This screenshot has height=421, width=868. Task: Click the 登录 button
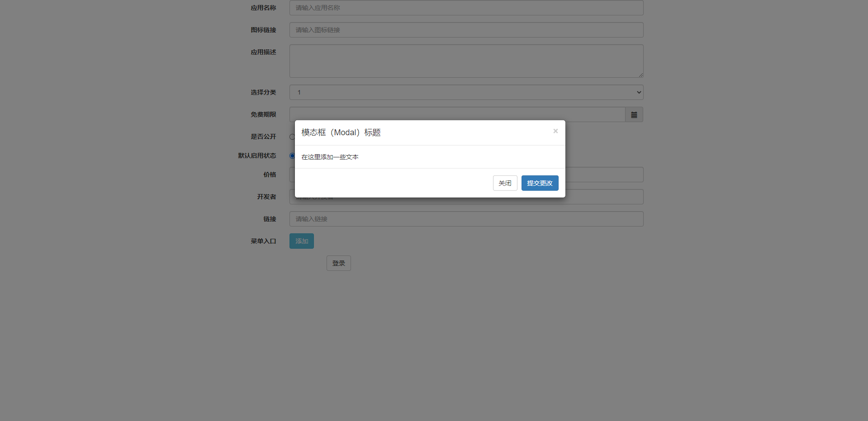click(x=339, y=263)
